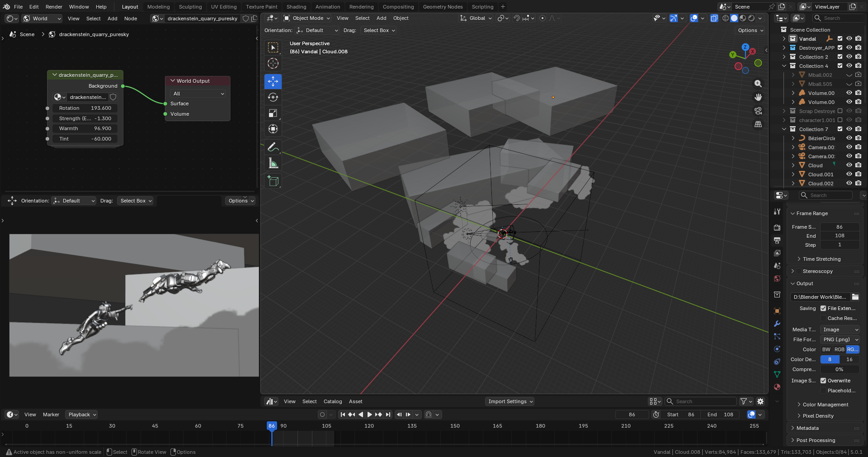Open the Render menu
Image resolution: width=868 pixels, height=457 pixels.
pyautogui.click(x=54, y=7)
